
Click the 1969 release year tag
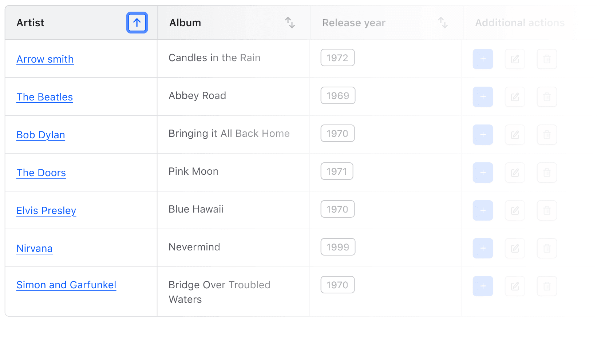[x=338, y=95]
